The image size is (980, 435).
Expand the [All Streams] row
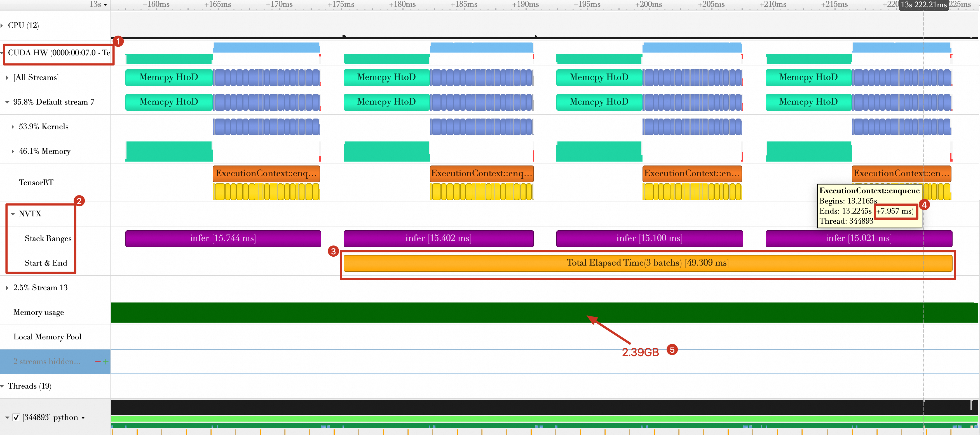click(7, 77)
